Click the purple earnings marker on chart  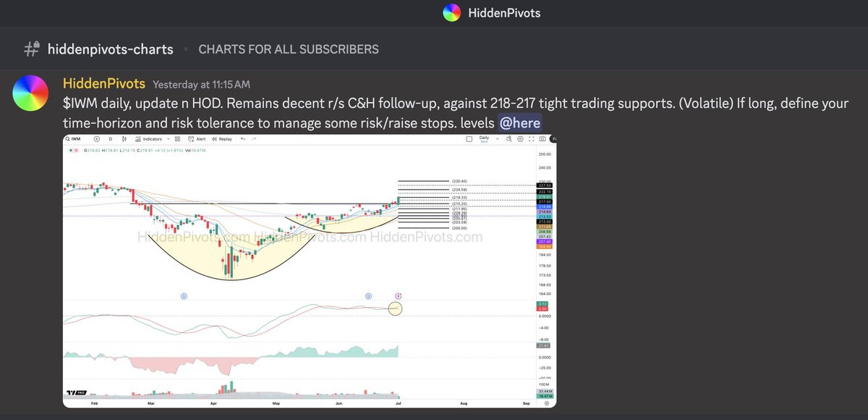399,295
